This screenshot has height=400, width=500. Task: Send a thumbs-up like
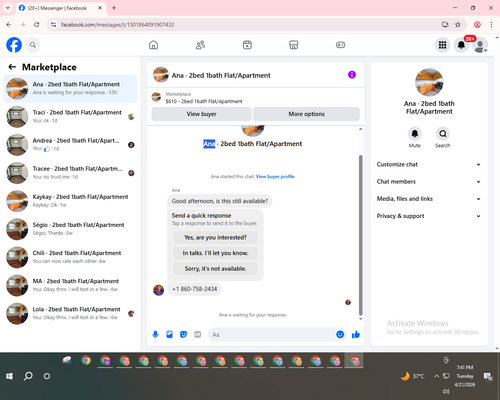[x=356, y=334]
